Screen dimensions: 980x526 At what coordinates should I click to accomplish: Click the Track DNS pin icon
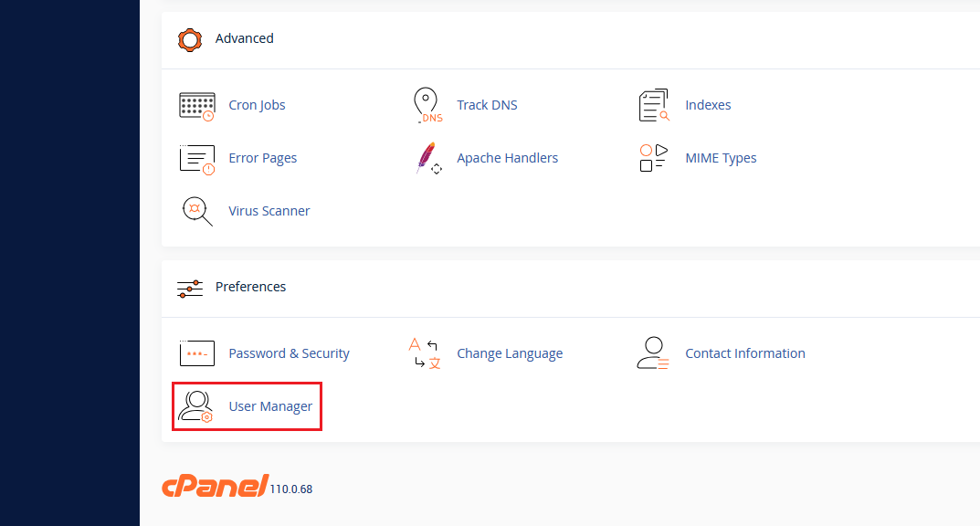pos(427,106)
